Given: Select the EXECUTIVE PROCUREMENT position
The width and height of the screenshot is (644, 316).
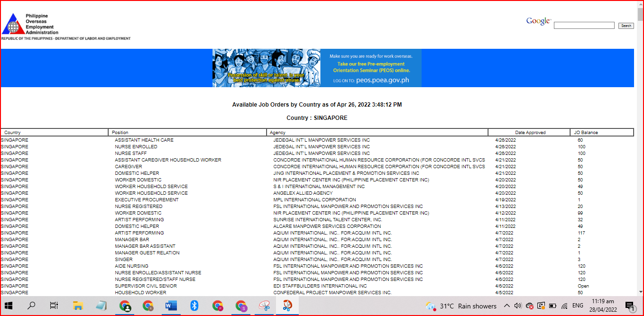Looking at the screenshot, I should 147,200.
